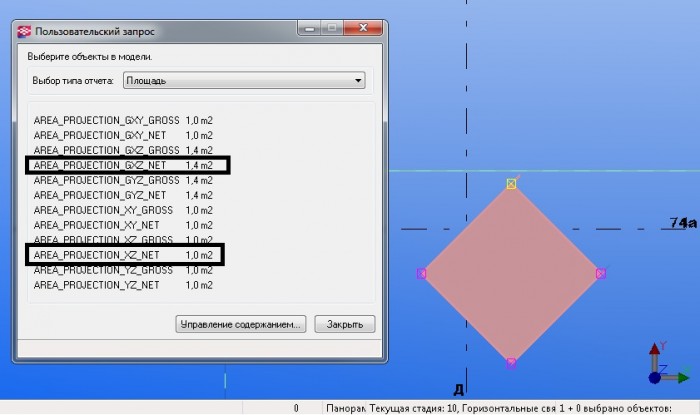
Task: Minimize the Пользовательский запрос dialog
Action: [309, 28]
